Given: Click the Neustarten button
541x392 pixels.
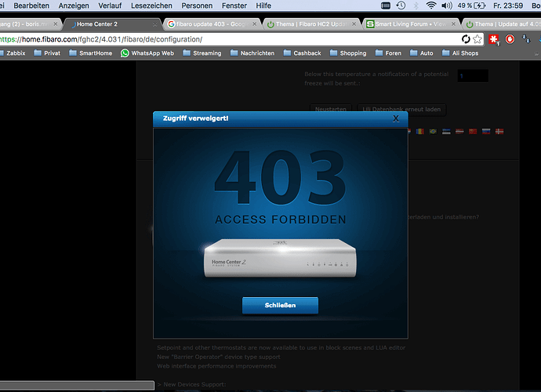Looking at the screenshot, I should point(330,110).
